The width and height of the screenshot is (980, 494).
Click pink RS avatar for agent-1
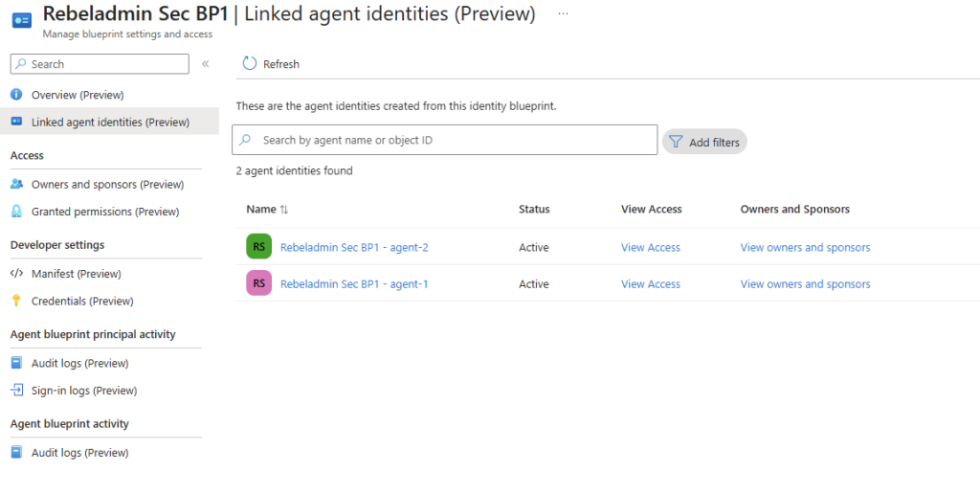click(258, 283)
